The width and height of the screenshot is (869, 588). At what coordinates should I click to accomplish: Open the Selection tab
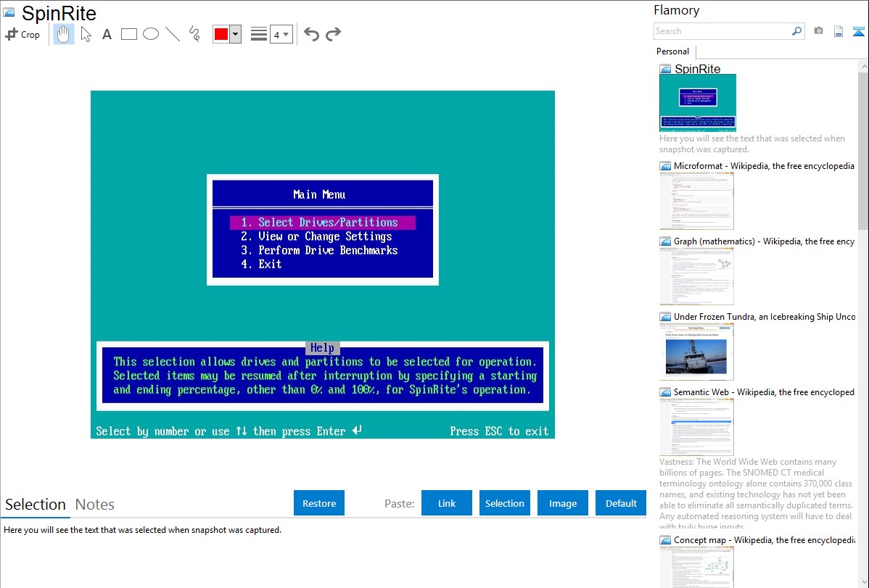pos(36,505)
